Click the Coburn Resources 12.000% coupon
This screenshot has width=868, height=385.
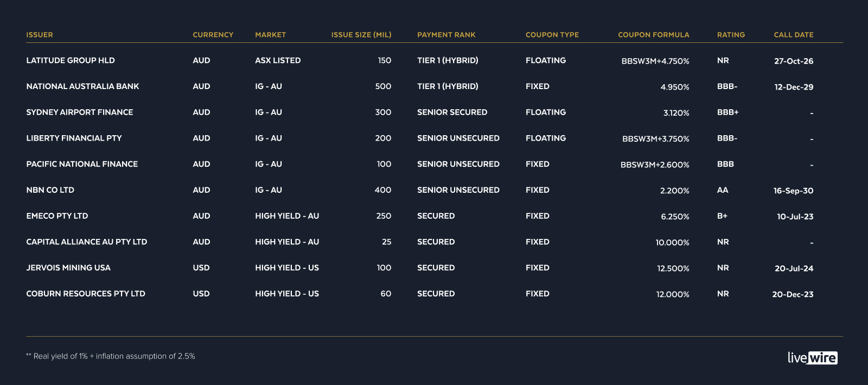(x=673, y=294)
